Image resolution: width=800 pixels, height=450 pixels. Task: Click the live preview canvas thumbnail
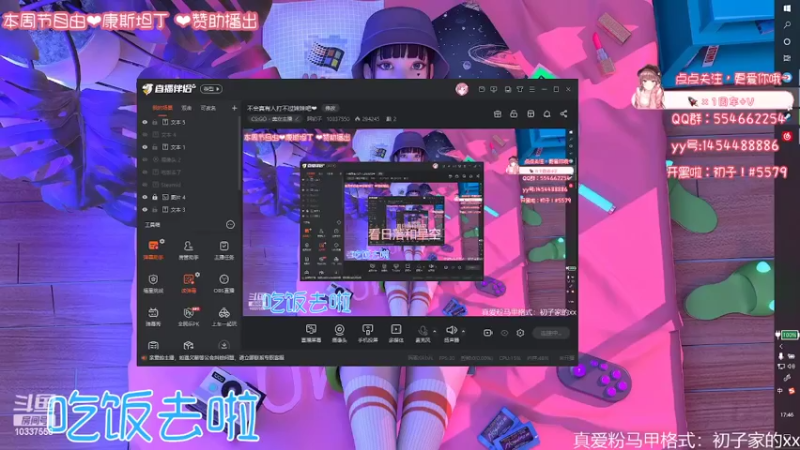tap(407, 222)
